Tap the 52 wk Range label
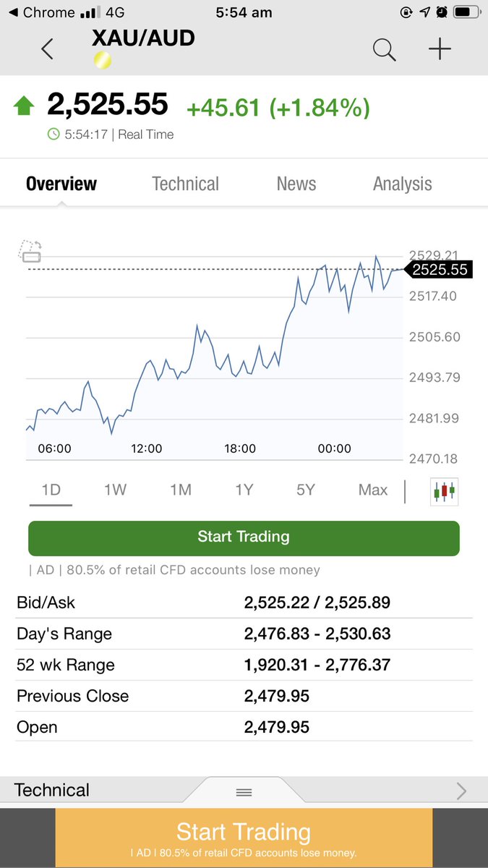 point(66,665)
